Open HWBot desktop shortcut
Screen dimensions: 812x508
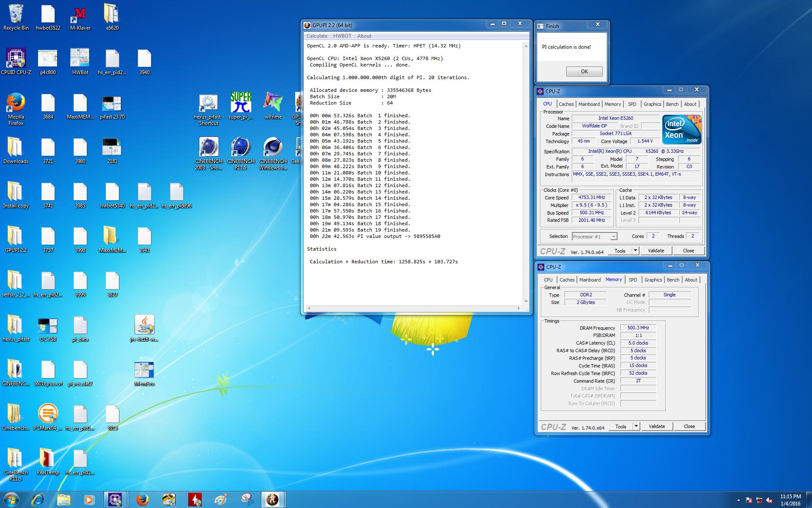[x=80, y=62]
